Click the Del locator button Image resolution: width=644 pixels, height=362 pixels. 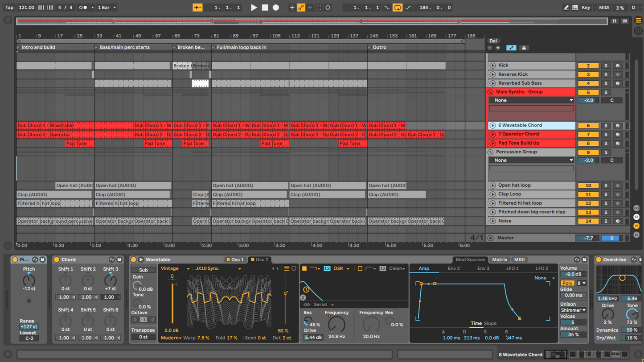pyautogui.click(x=493, y=41)
